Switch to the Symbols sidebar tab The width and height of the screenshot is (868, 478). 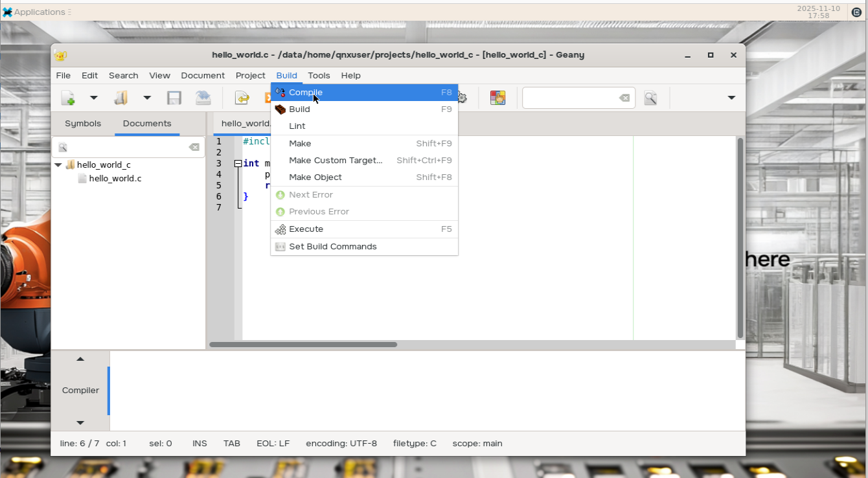83,124
